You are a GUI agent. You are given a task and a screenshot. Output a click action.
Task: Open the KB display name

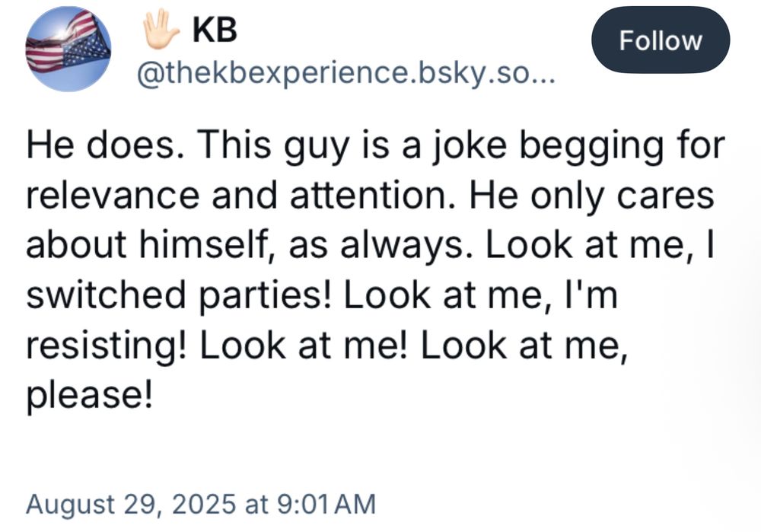215,30
